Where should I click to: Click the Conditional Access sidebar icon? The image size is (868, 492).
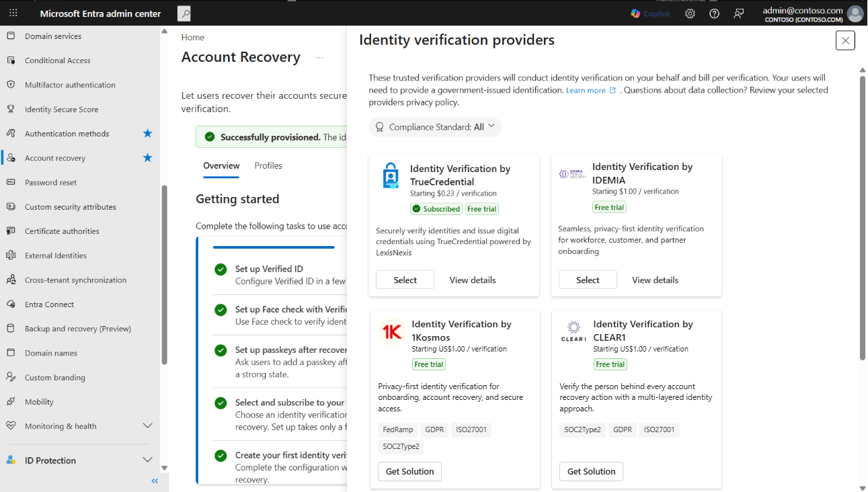click(x=11, y=60)
